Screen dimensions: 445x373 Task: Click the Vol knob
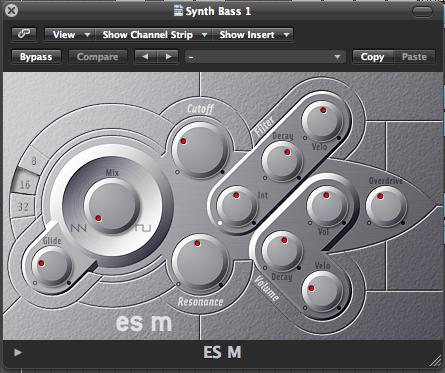(327, 206)
